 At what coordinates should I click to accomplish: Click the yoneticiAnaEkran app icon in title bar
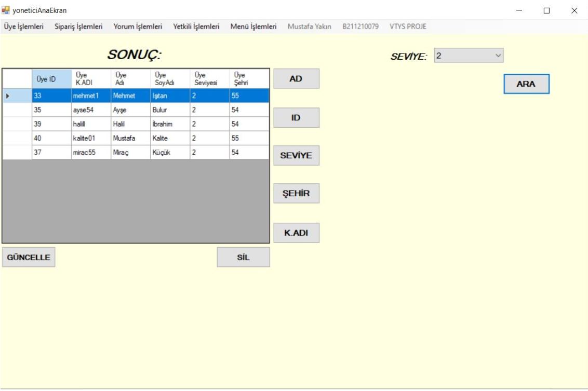pyautogui.click(x=6, y=10)
